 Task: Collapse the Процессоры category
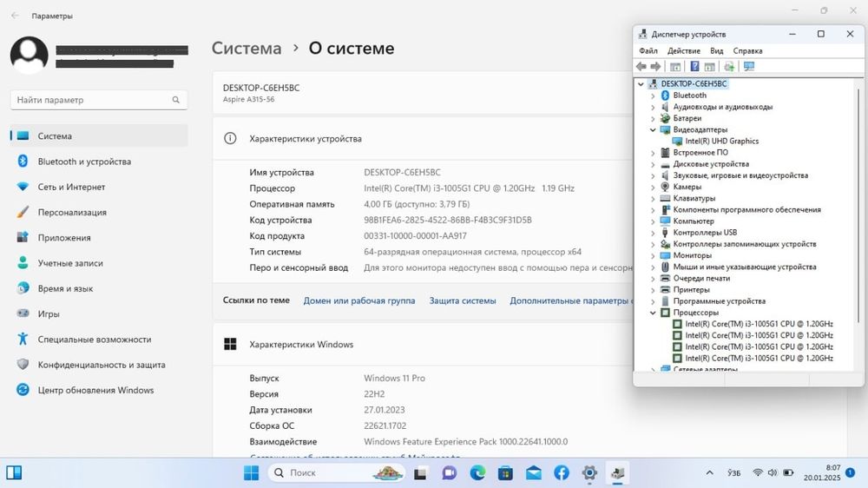(653, 313)
